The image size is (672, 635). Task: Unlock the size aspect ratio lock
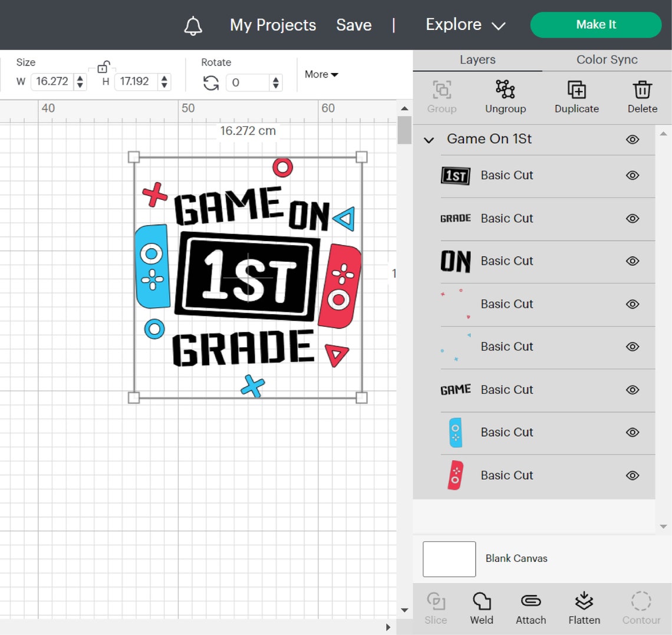pyautogui.click(x=104, y=66)
